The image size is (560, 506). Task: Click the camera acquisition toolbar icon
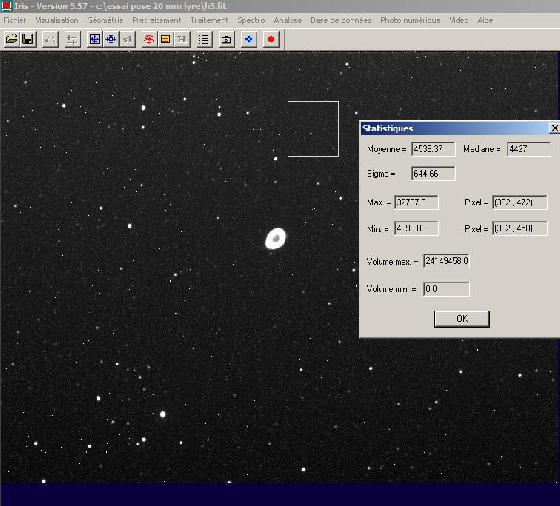[226, 39]
